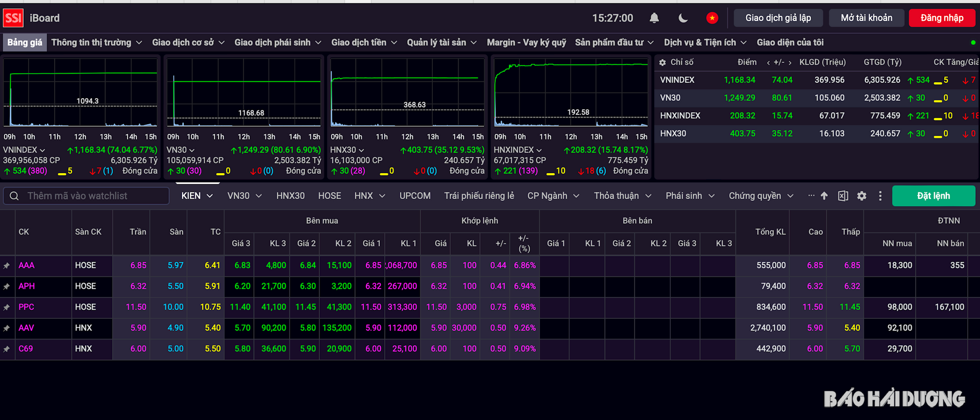The image size is (980, 420).
Task: Open the notifications bell
Action: point(654,18)
